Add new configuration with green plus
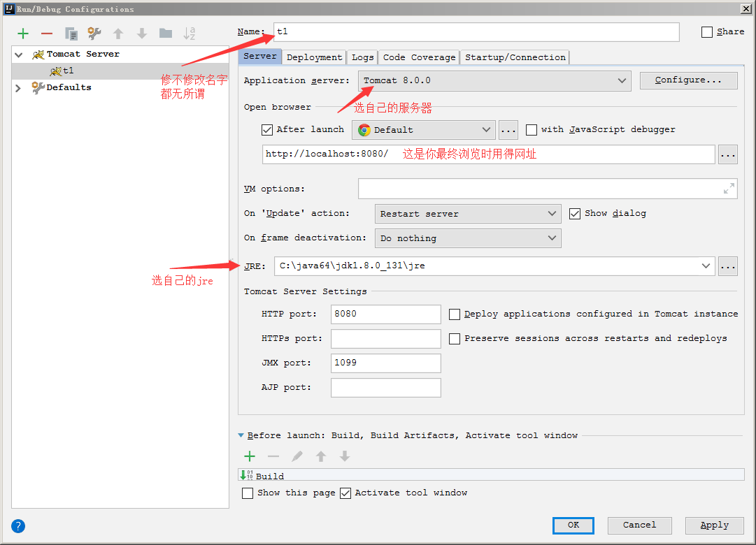Image resolution: width=756 pixels, height=545 pixels. pyautogui.click(x=23, y=34)
